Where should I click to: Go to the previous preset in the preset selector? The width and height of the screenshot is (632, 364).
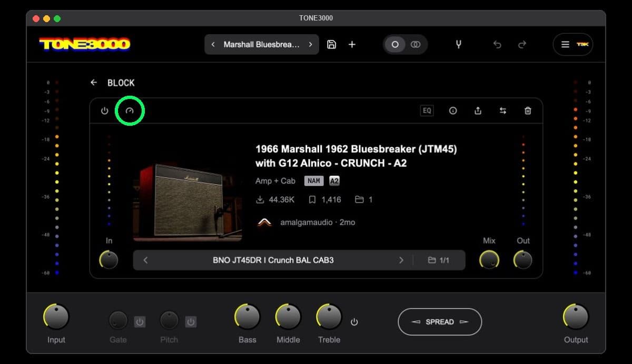coord(213,45)
